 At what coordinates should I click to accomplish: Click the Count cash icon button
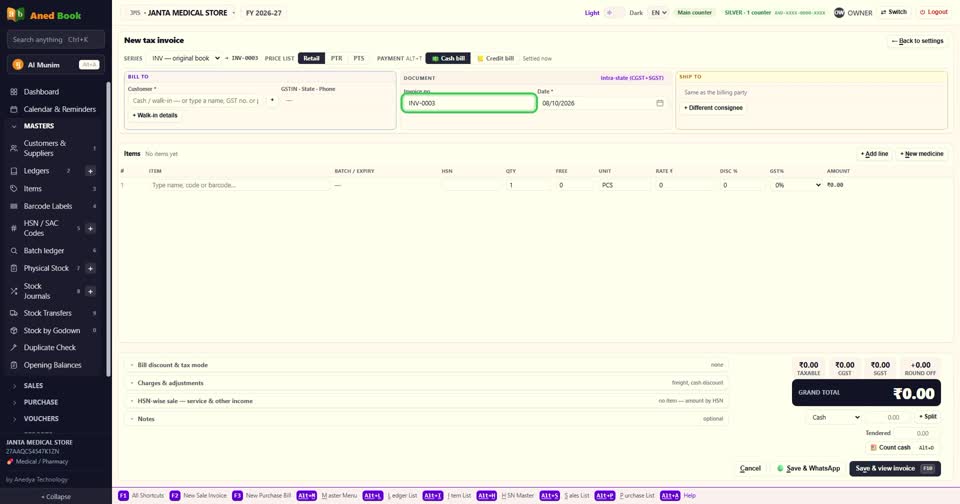point(874,448)
